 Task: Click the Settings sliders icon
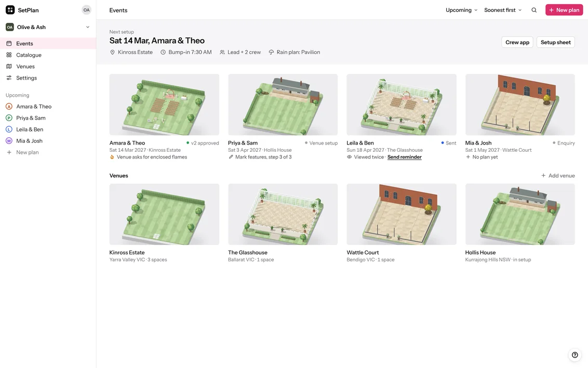[x=9, y=77]
